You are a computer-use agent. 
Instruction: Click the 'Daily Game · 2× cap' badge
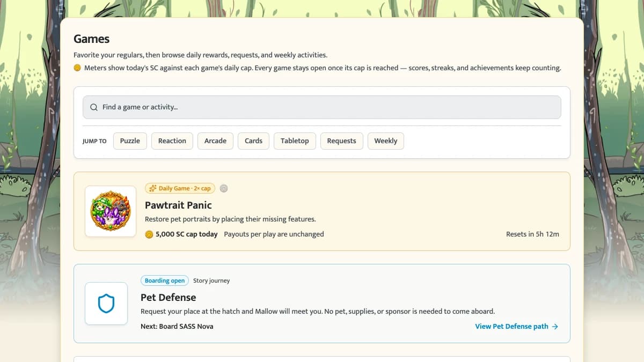point(180,188)
